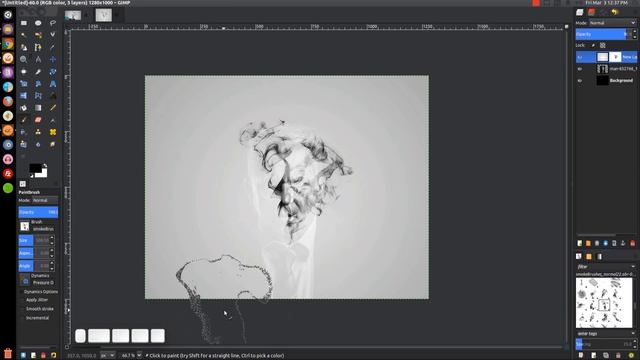Select the Scissors Select tool
Screen dimensions: 640x360
53,35
